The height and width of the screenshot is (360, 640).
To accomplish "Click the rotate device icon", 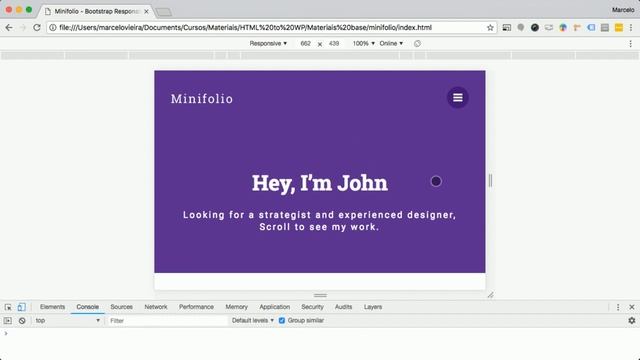I will pos(417,44).
